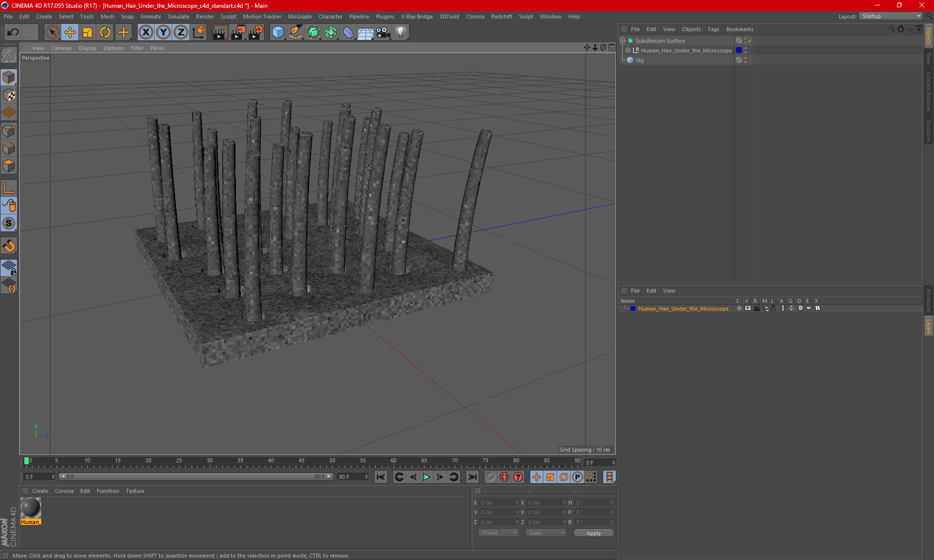Open viewport Display menu

88,48
